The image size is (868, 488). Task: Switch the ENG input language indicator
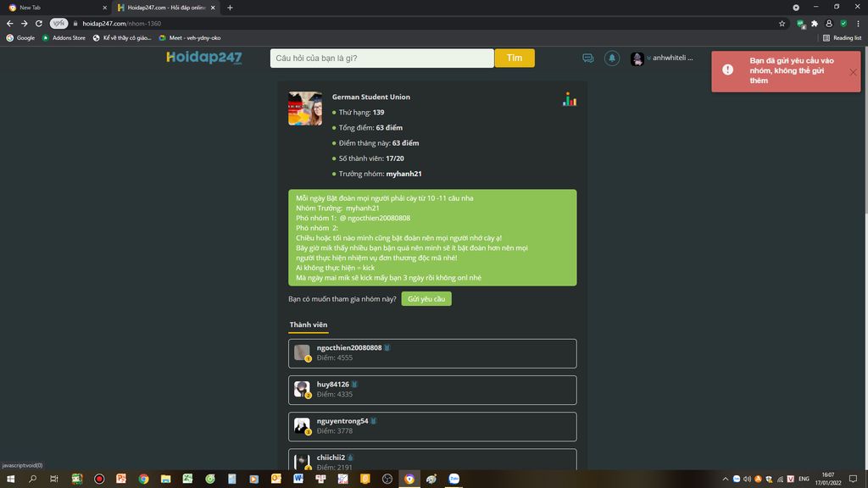pyautogui.click(x=804, y=479)
